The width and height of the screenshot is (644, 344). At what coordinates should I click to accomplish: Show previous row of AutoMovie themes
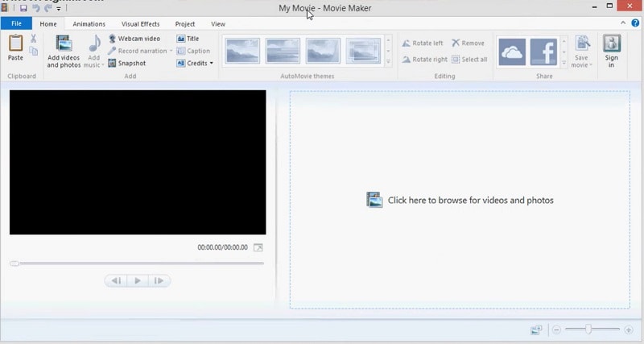pos(388,40)
